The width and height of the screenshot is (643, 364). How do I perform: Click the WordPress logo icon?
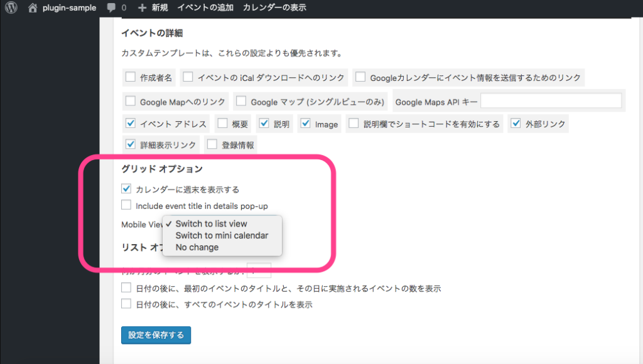click(11, 8)
